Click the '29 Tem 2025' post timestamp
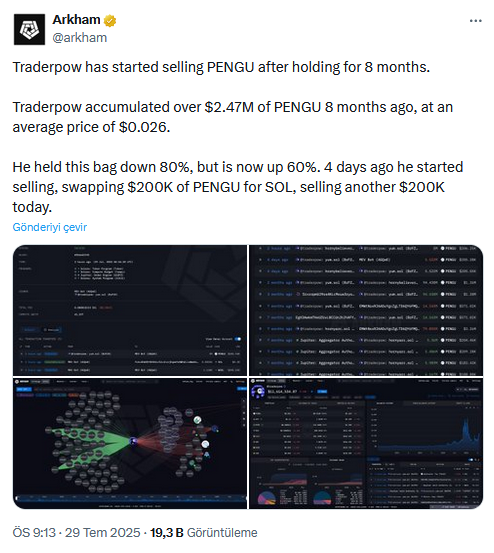This screenshot has height=553, width=494. [x=103, y=532]
